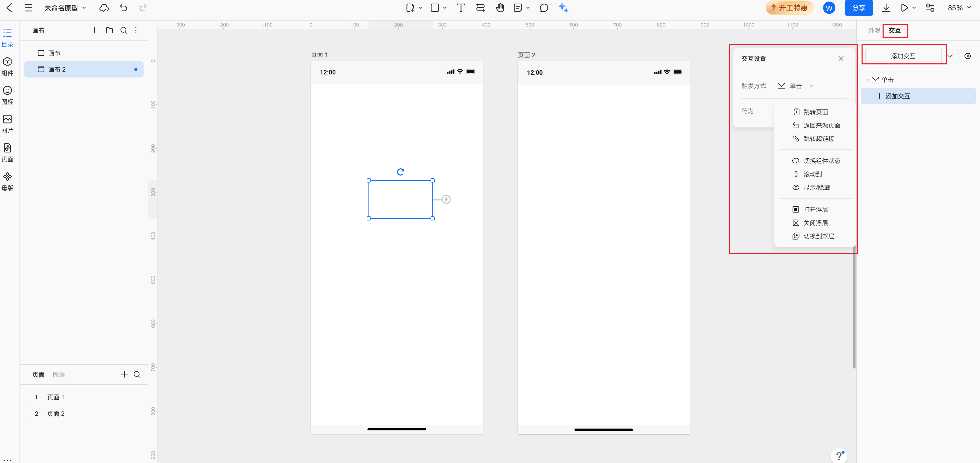Start the prototype preview play button
Image resolution: width=980 pixels, height=463 pixels.
[904, 8]
